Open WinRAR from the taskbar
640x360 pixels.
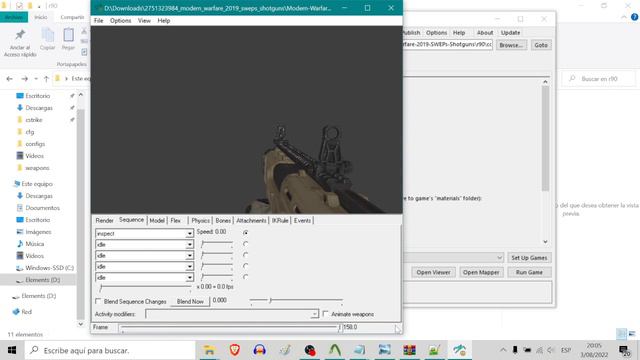click(x=409, y=350)
